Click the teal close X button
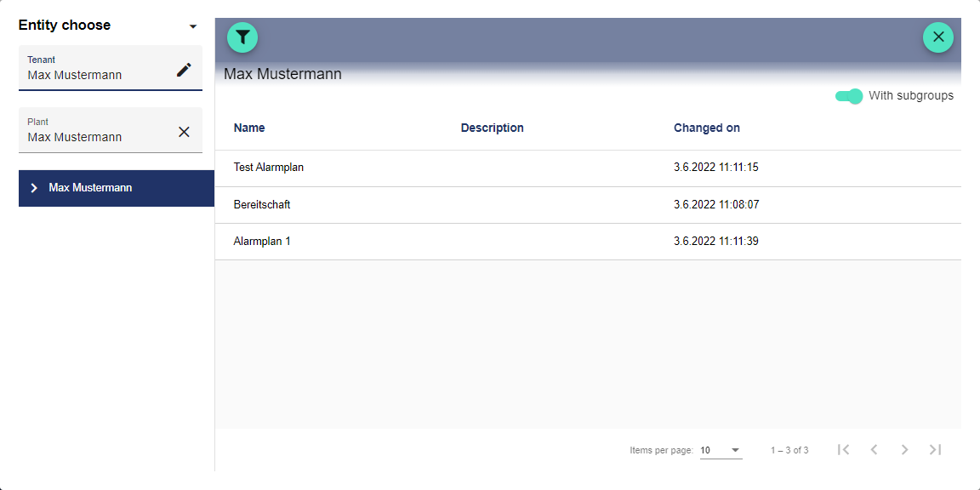This screenshot has height=490, width=980. pos(938,37)
